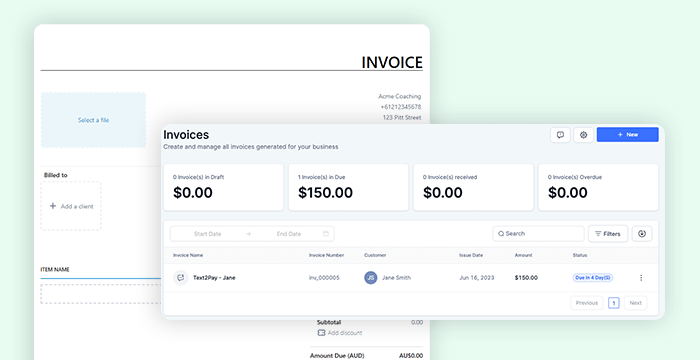Image resolution: width=700 pixels, height=360 pixels.
Task: Click the download export icon button
Action: click(x=642, y=234)
